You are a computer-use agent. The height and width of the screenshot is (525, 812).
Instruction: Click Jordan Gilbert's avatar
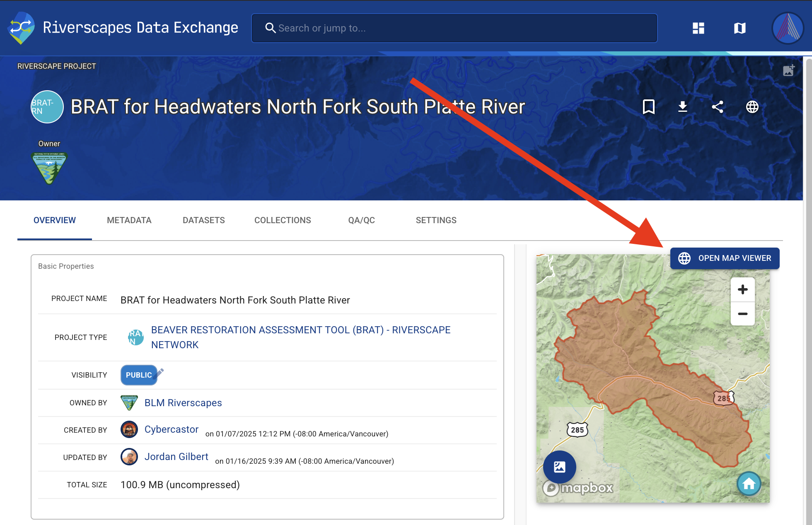click(x=129, y=457)
